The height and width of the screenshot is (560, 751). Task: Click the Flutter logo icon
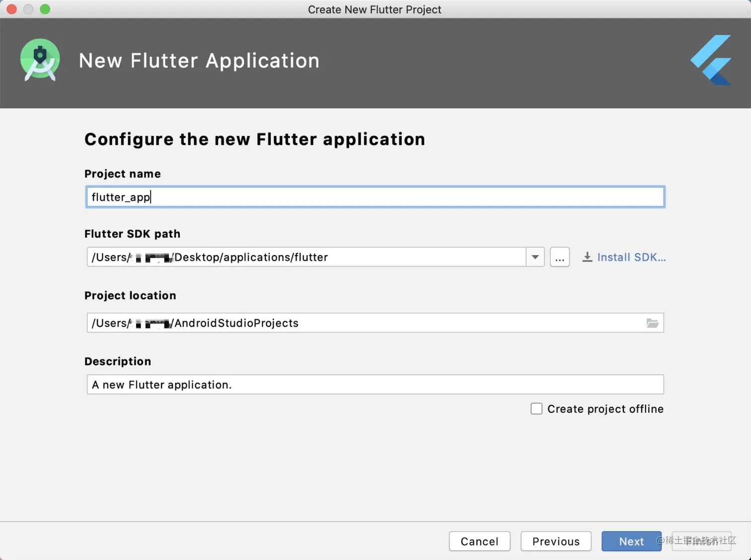pos(711,60)
